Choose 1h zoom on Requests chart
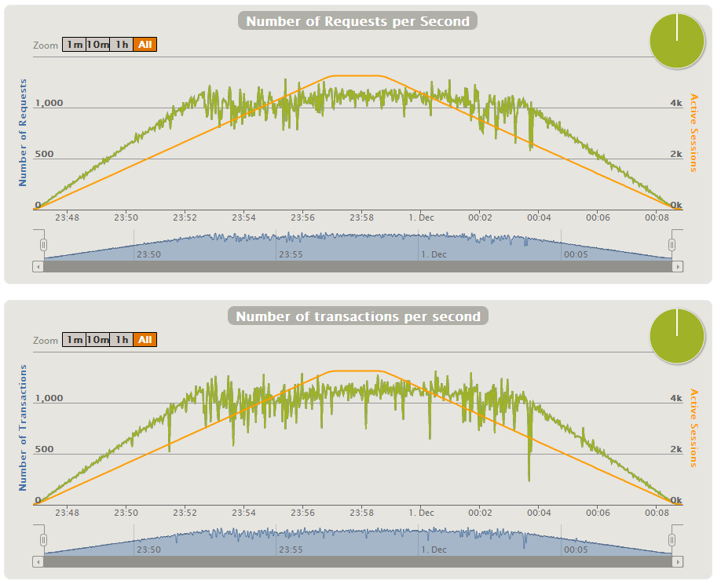 122,45
